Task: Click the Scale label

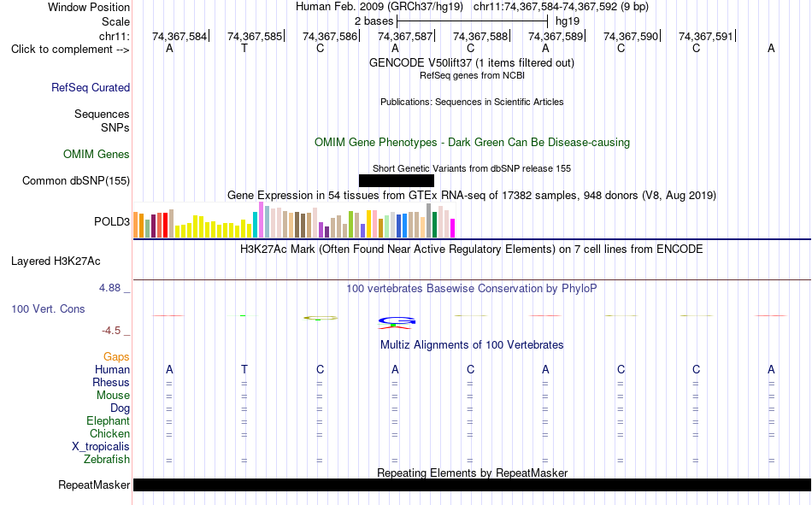Action: click(x=116, y=21)
